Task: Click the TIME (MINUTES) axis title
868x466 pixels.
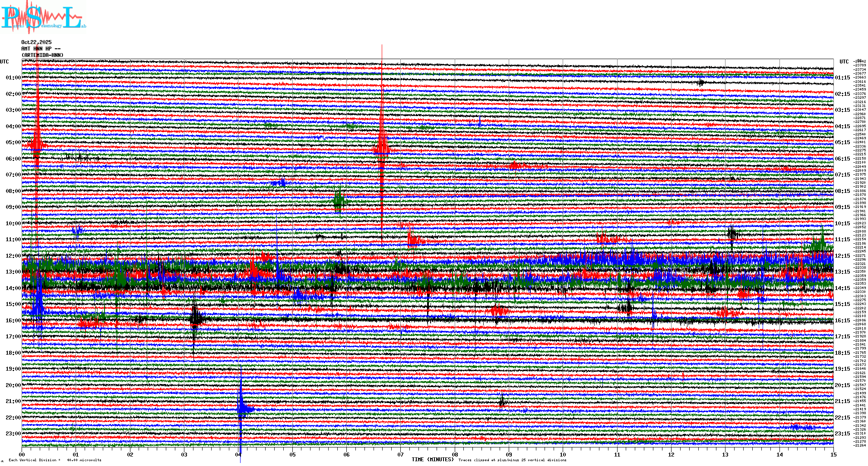Action: pyautogui.click(x=432, y=460)
